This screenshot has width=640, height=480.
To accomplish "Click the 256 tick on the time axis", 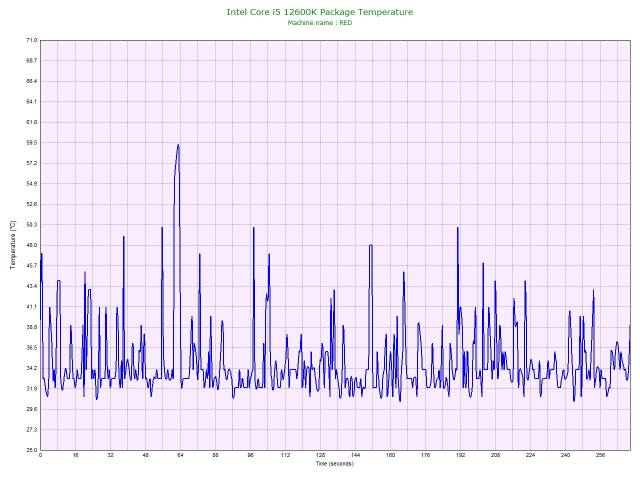I will tap(600, 456).
